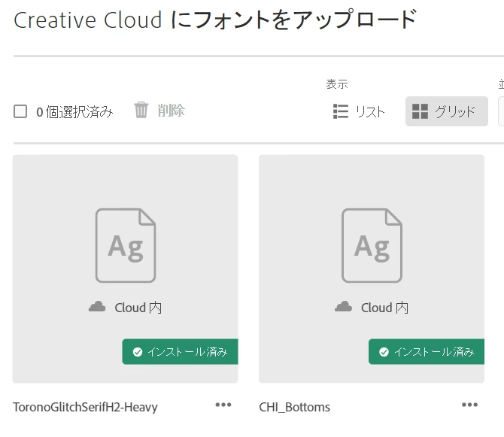Screen dimensions: 504x437
Task: Click the Creative Cloud にフォントをアップロード heading
Action: [215, 20]
